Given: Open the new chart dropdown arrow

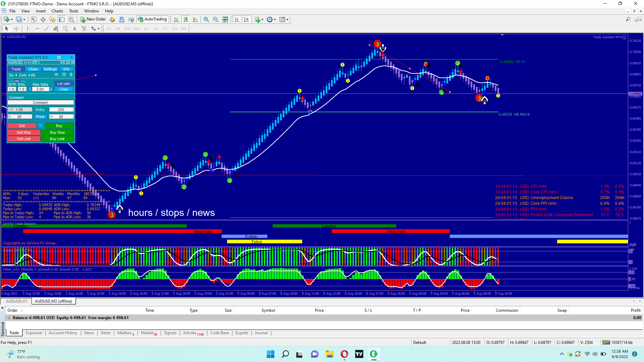Looking at the screenshot, I should click(x=12, y=20).
